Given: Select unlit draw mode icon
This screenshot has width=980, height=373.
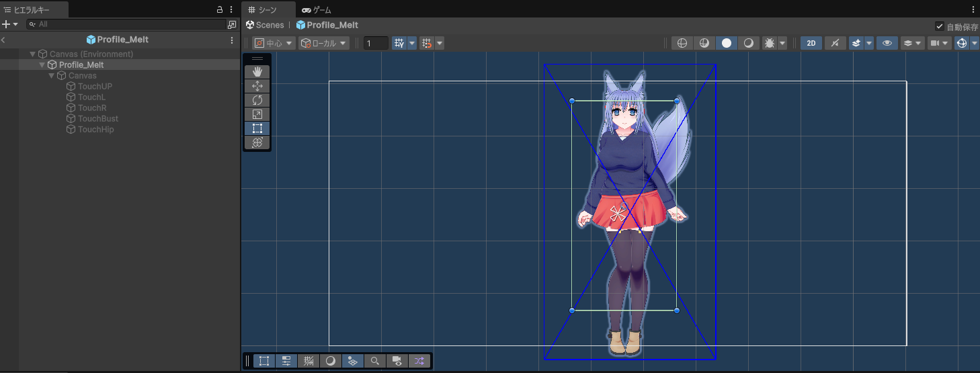Looking at the screenshot, I should pos(748,43).
